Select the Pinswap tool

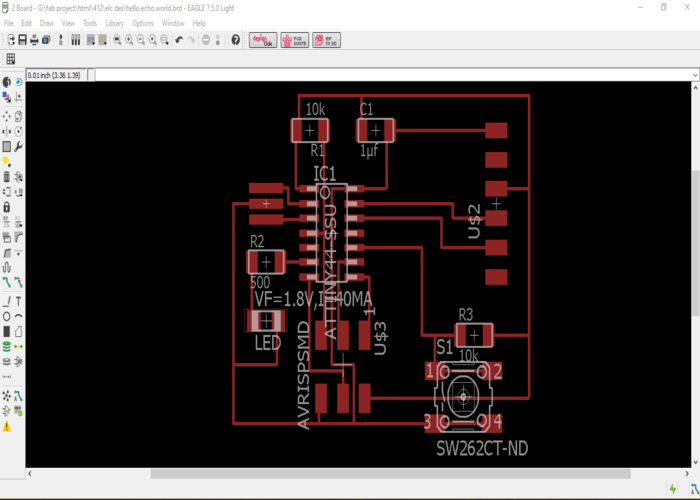click(x=7, y=192)
